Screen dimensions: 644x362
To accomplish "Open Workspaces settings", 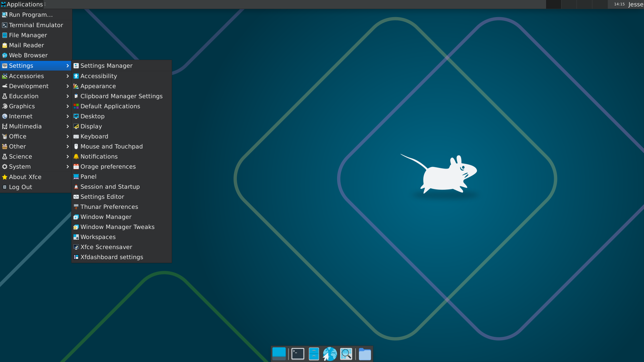I will 121,237.
